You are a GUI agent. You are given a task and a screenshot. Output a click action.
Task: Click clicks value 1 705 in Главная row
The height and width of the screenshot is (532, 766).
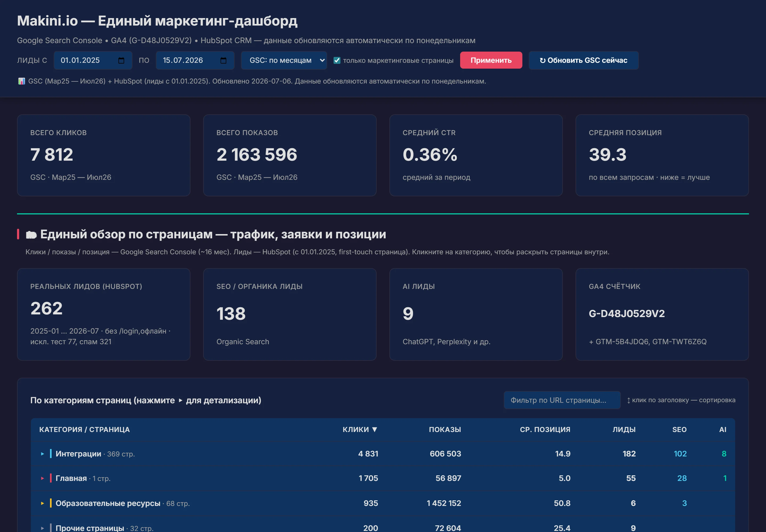point(368,478)
